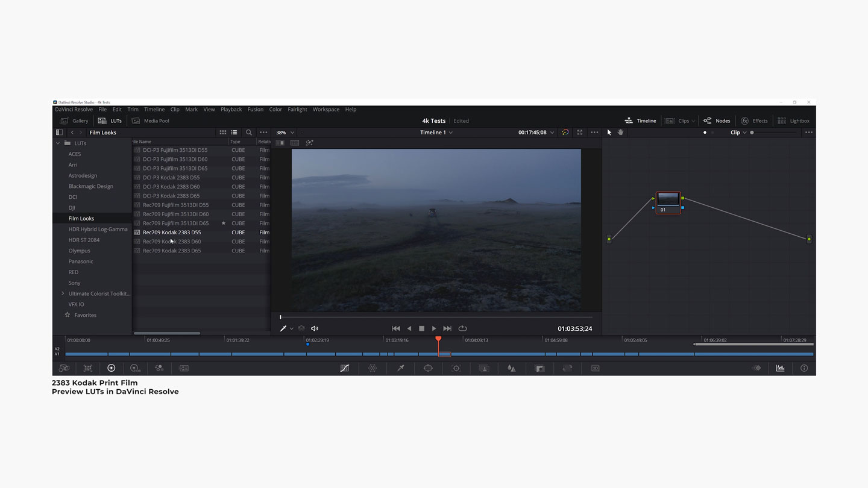Show the Media Pool panel

pos(151,121)
